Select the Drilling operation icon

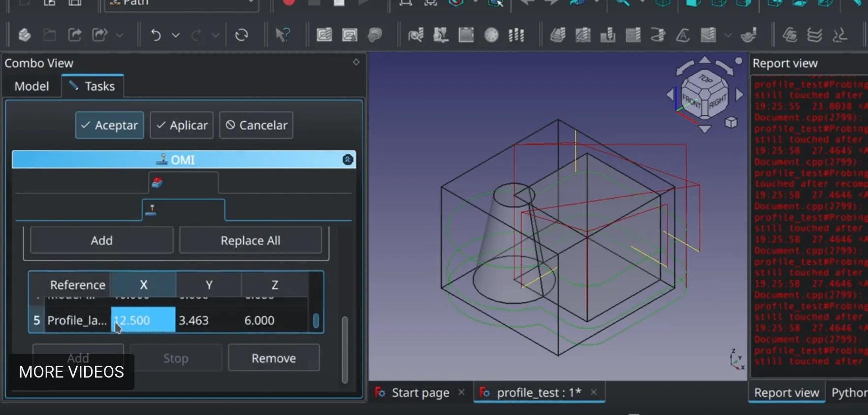pos(608,35)
